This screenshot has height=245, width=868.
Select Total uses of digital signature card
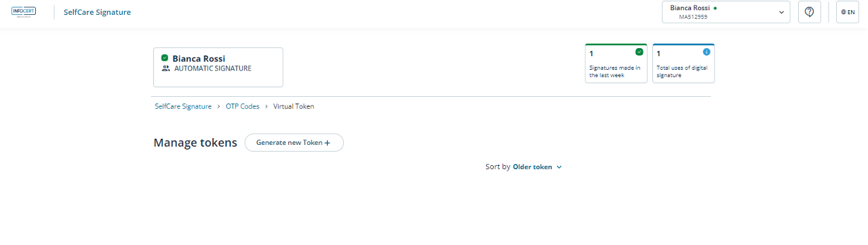click(x=684, y=63)
